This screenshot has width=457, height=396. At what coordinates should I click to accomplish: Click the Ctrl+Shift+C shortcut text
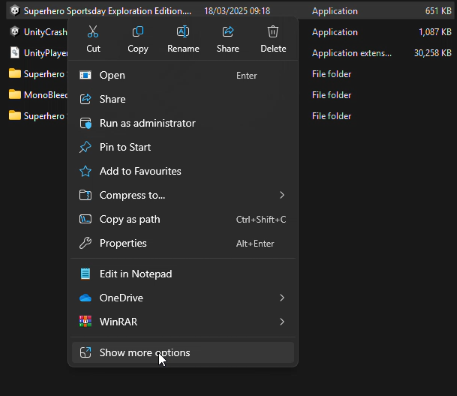[261, 219]
